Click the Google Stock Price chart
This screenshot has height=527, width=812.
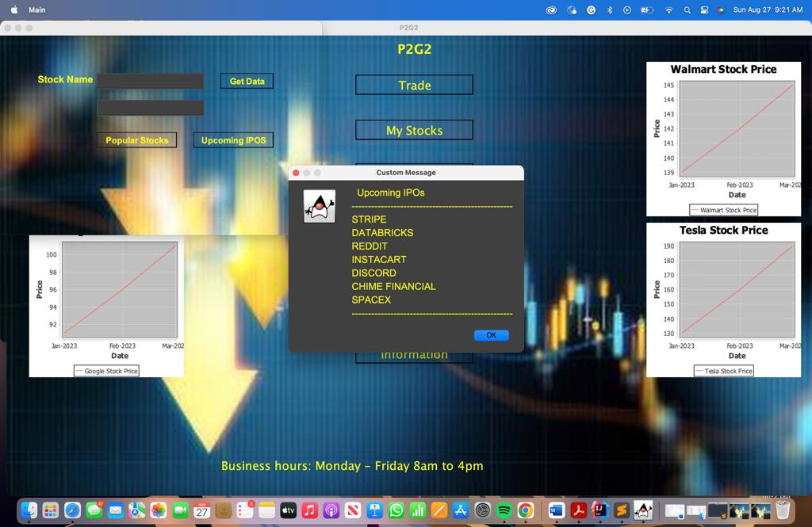pos(106,306)
